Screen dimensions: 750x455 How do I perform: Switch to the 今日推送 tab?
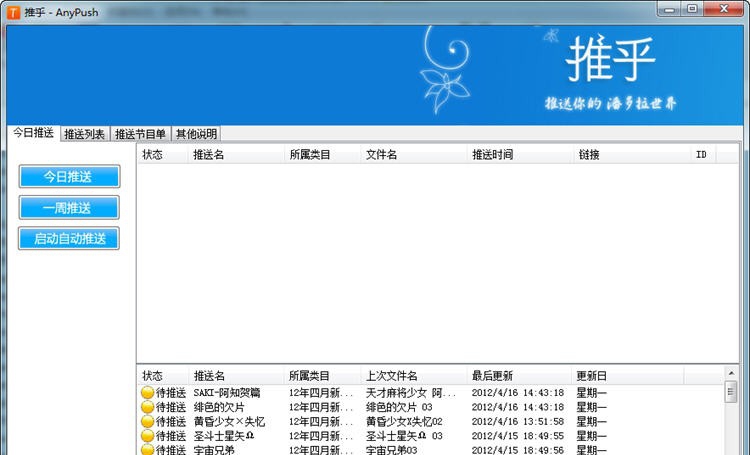pyautogui.click(x=33, y=133)
